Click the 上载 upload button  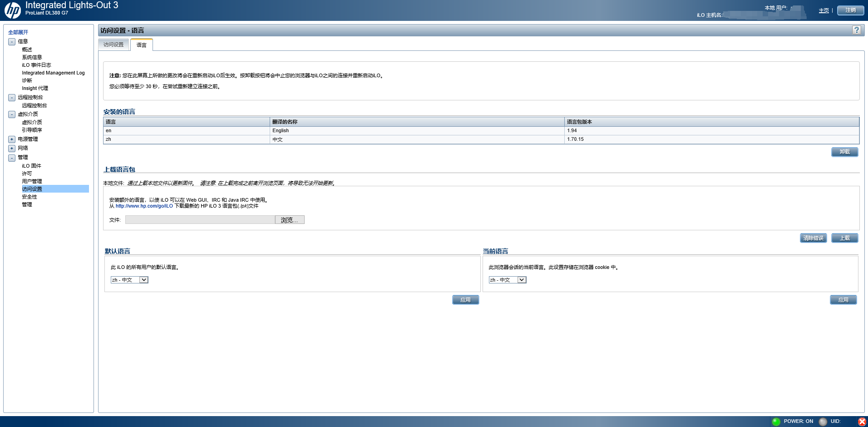coord(844,238)
